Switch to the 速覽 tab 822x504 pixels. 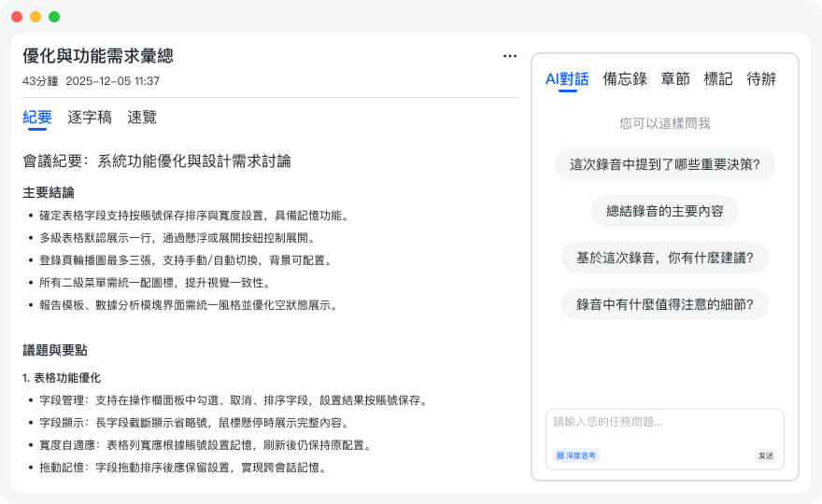coord(142,118)
